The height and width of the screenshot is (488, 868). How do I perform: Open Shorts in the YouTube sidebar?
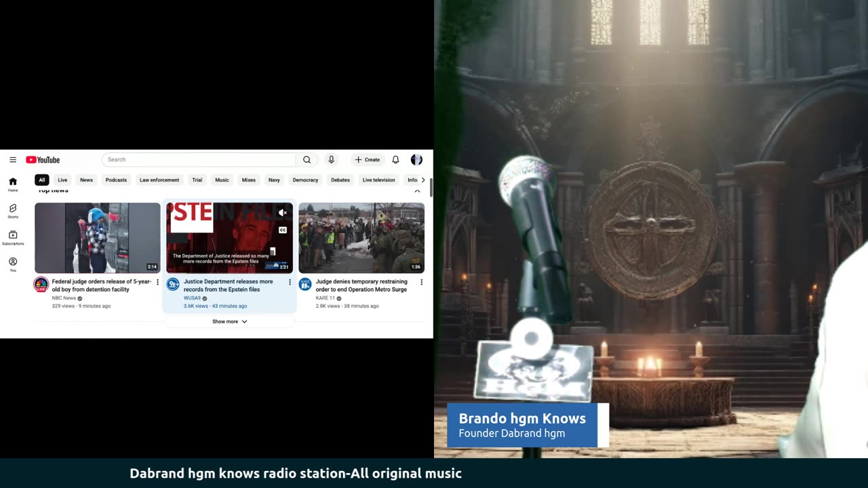point(13,211)
